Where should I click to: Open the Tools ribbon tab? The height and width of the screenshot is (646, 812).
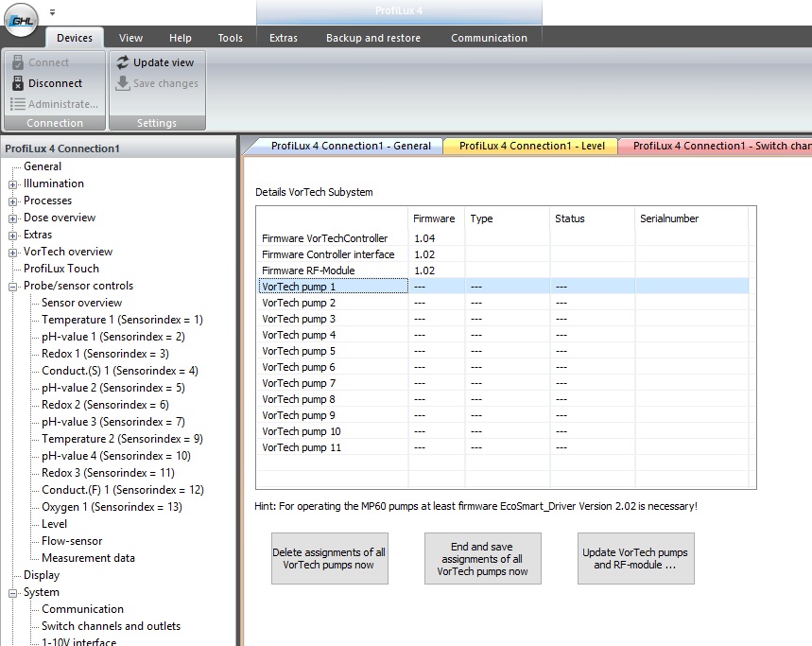coord(230,38)
